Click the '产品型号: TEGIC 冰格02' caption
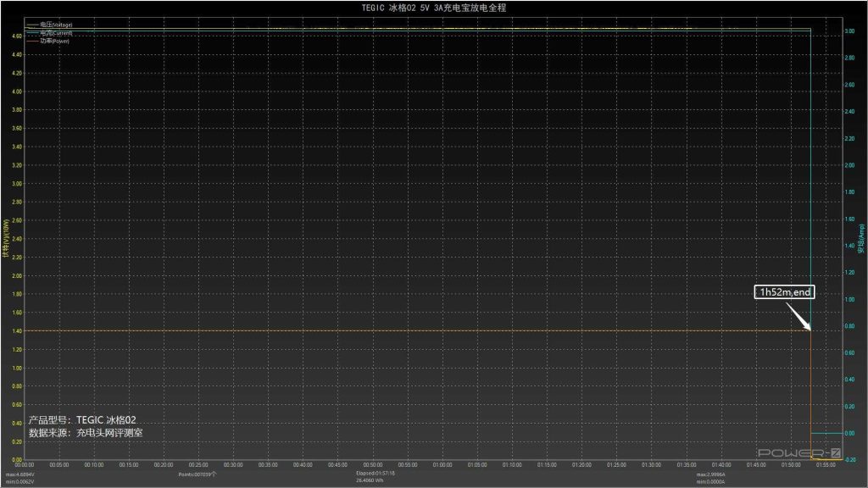 (82, 420)
